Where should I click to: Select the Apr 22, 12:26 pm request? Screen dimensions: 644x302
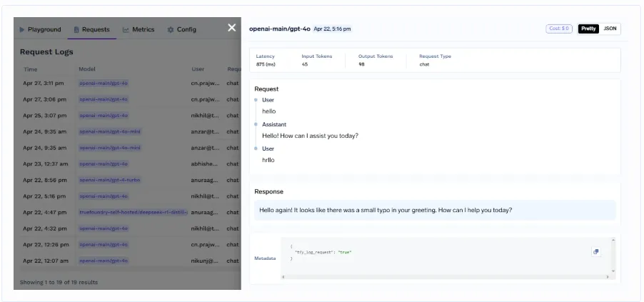click(127, 244)
